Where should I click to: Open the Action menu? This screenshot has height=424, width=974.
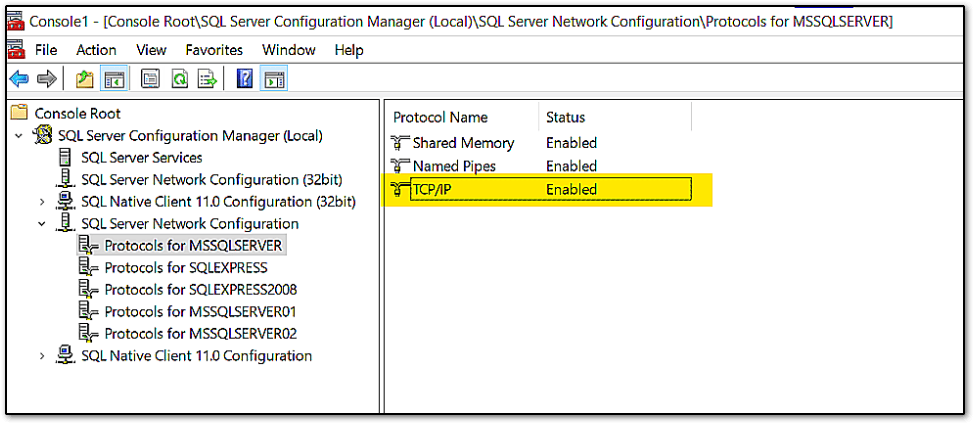click(96, 49)
